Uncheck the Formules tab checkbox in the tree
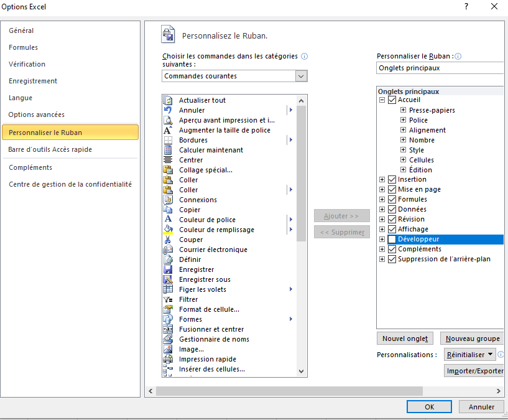Screen dimensions: 508x420 tap(392, 200)
